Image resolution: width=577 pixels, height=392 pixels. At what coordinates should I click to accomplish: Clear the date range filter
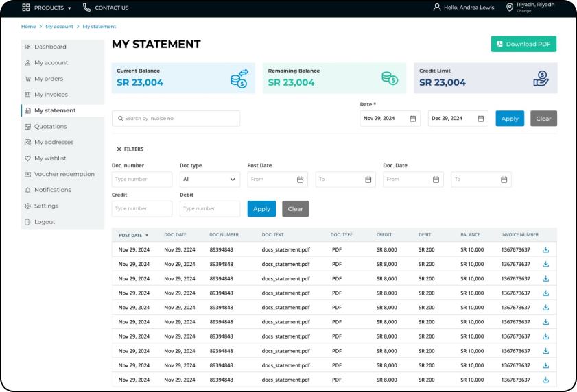click(x=543, y=119)
